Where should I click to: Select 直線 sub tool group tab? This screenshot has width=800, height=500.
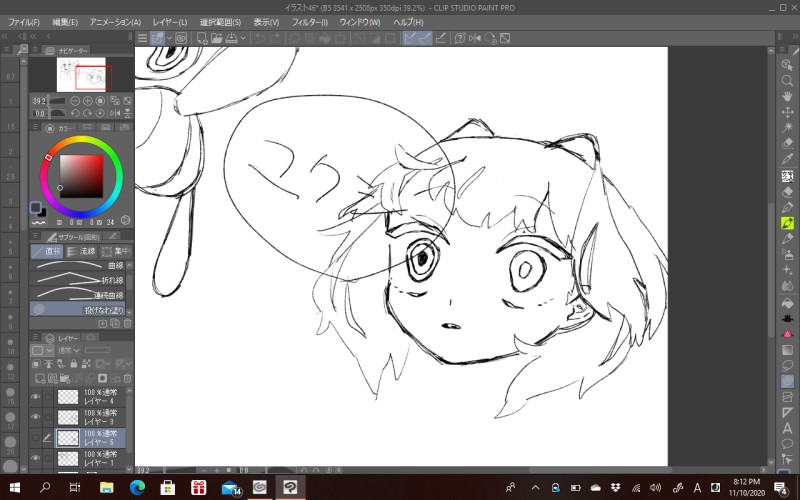click(47, 251)
